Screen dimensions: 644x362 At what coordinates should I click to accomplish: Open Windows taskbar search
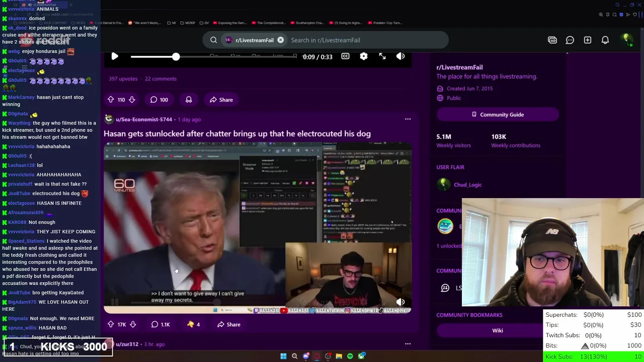coord(294,356)
